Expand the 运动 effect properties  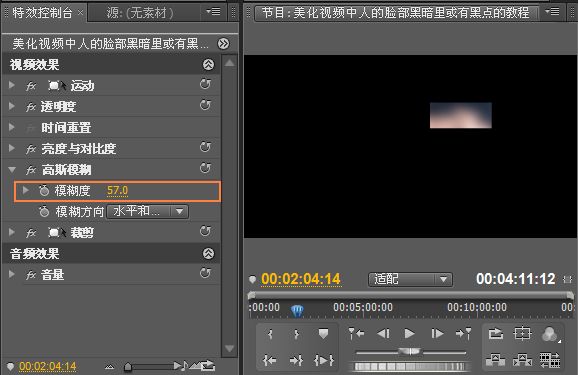tap(12, 85)
